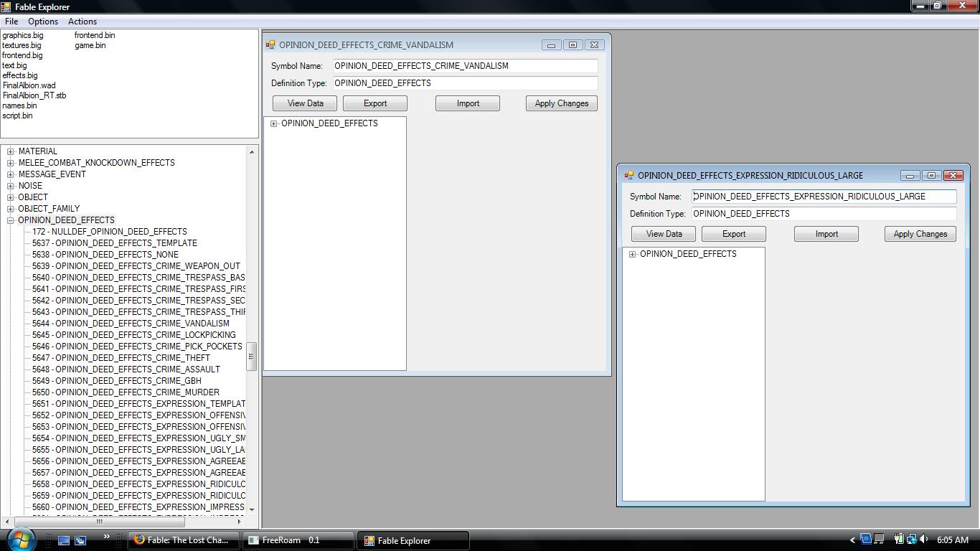This screenshot has width=980, height=551.
Task: Click the Symbol Name field in the RIDICULOUS_LARGE window
Action: pyautogui.click(x=824, y=197)
